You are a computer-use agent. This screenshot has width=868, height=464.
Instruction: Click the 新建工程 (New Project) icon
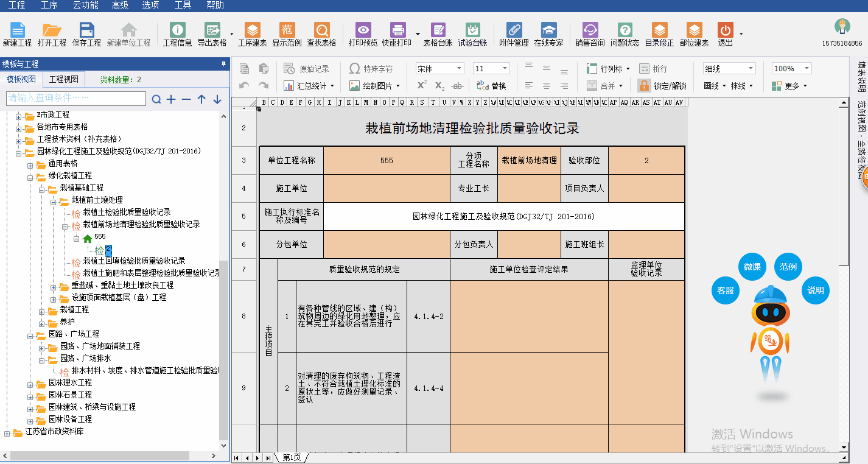[x=17, y=34]
